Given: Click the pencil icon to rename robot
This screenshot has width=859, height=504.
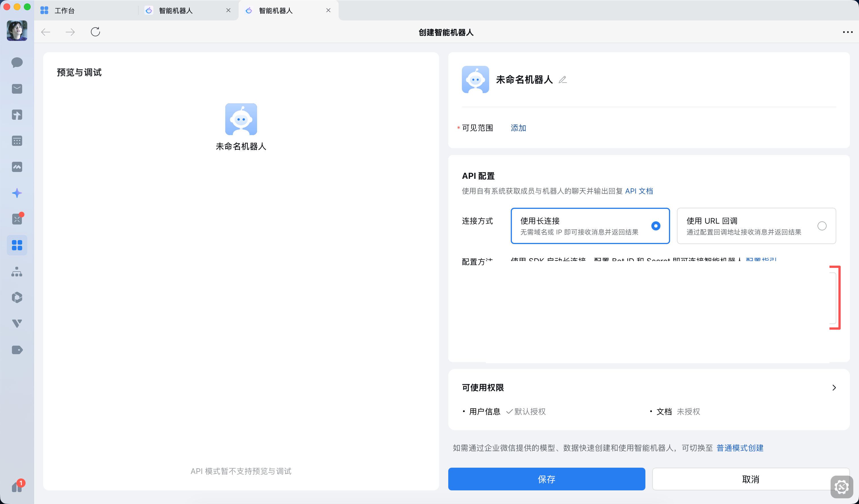Looking at the screenshot, I should [x=562, y=80].
